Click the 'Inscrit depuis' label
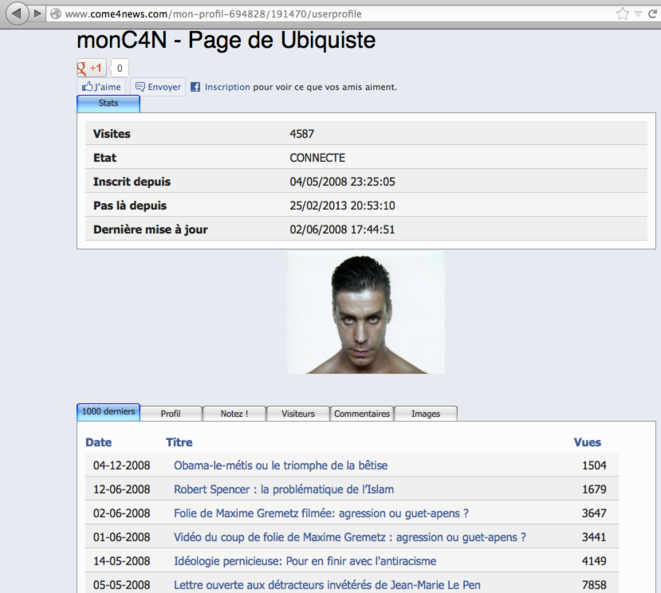This screenshot has width=661, height=593. click(x=132, y=182)
